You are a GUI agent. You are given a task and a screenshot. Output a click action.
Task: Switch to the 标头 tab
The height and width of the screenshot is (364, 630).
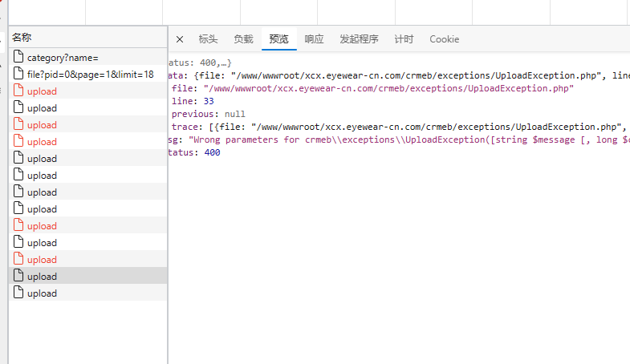(208, 39)
